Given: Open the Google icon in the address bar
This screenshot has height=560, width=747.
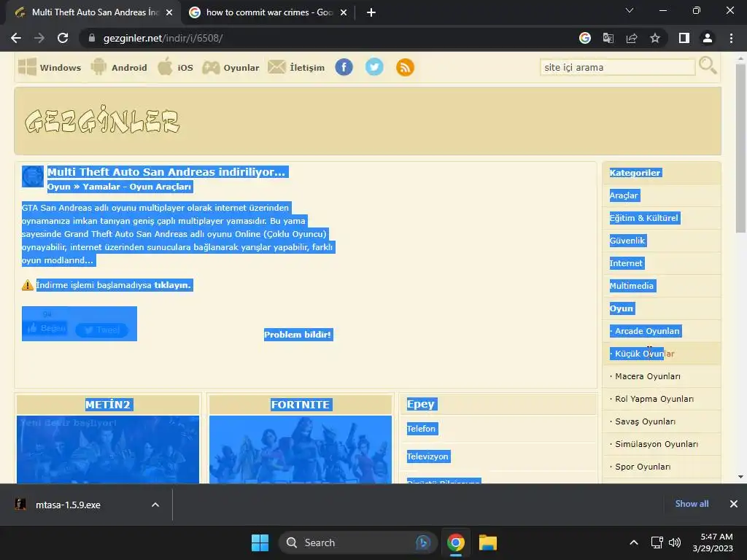Looking at the screenshot, I should tap(584, 38).
